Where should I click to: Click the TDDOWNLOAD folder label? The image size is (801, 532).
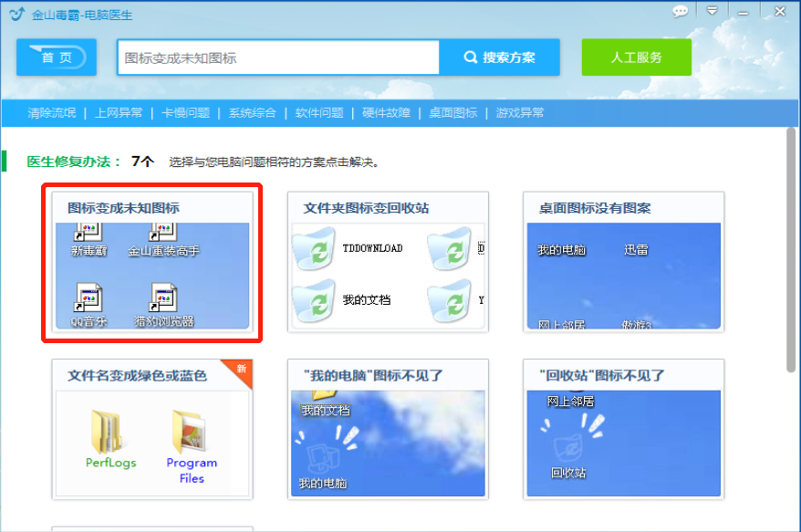[372, 248]
